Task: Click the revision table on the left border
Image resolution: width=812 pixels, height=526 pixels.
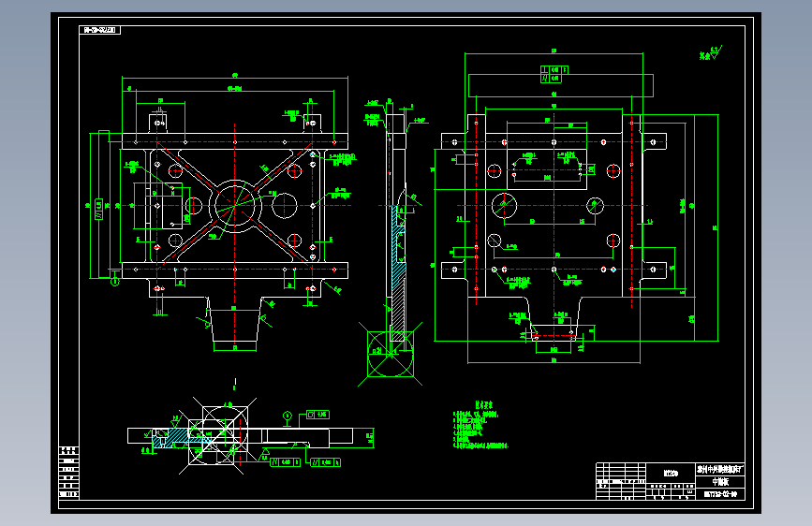Action: tap(69, 472)
